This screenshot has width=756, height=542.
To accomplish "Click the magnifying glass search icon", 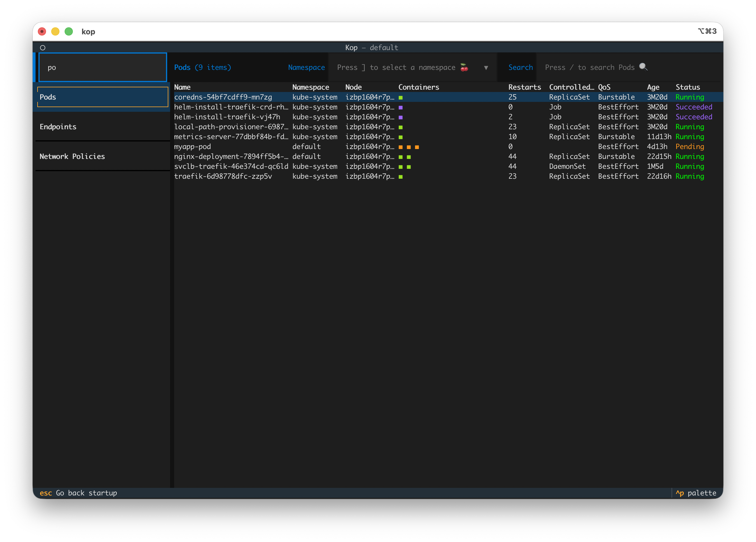I will [643, 67].
